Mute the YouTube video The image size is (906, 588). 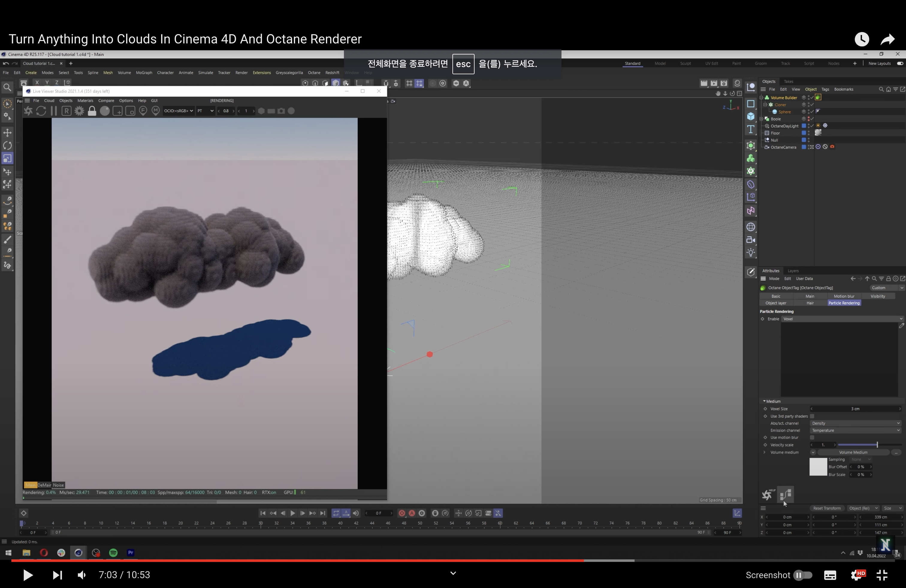click(x=81, y=575)
